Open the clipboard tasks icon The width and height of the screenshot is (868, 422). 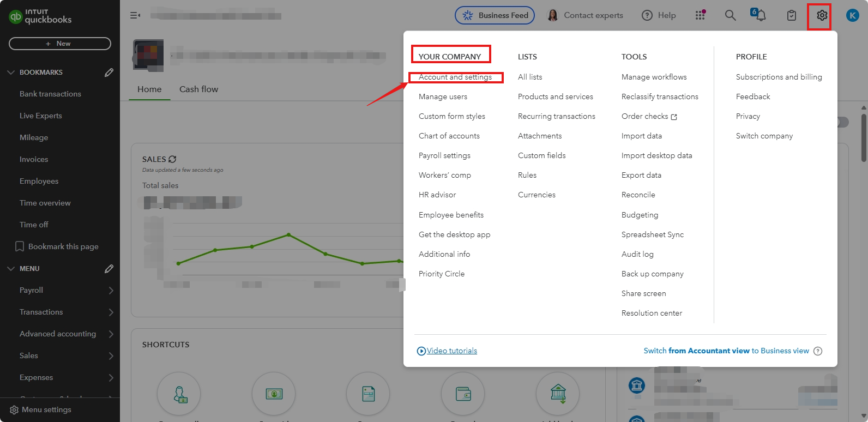coord(792,15)
